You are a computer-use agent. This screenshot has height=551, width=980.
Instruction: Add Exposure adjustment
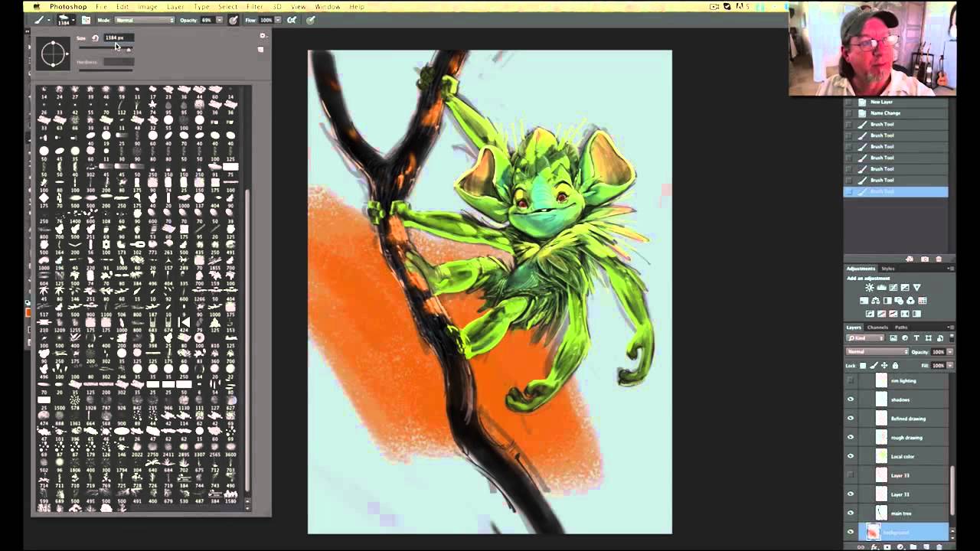pyautogui.click(x=905, y=288)
